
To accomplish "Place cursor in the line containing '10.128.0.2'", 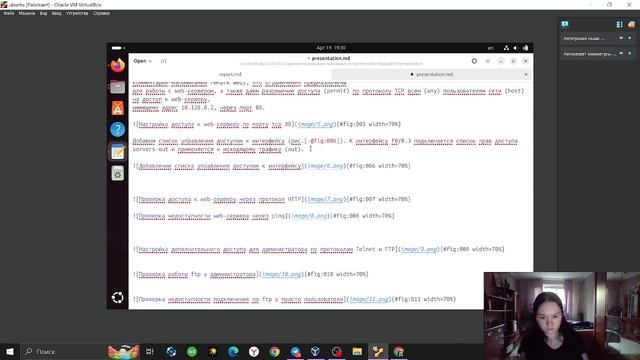I will coord(199,108).
